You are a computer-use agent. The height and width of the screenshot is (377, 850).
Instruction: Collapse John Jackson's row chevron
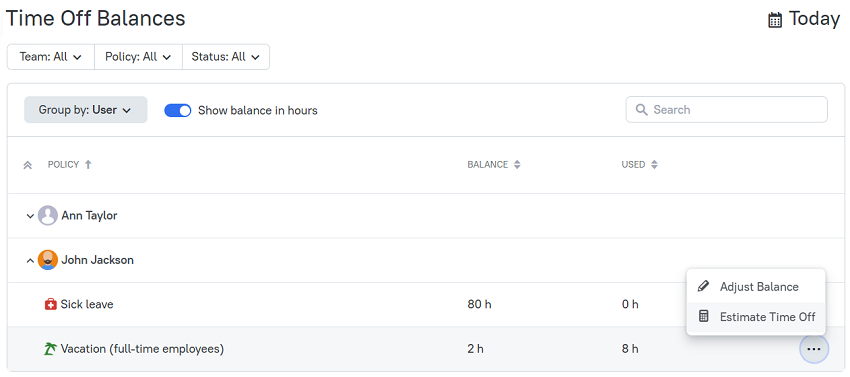pos(30,260)
